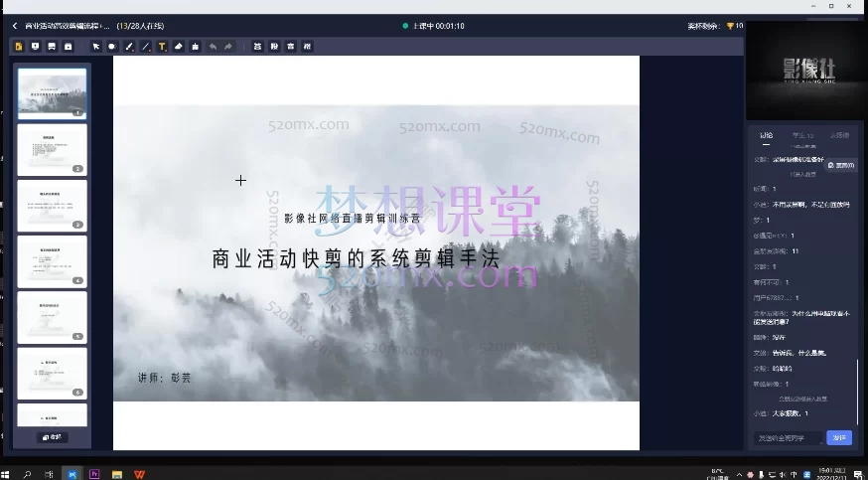Click the active classroom app on taskbar
The width and height of the screenshot is (868, 480).
(x=72, y=474)
